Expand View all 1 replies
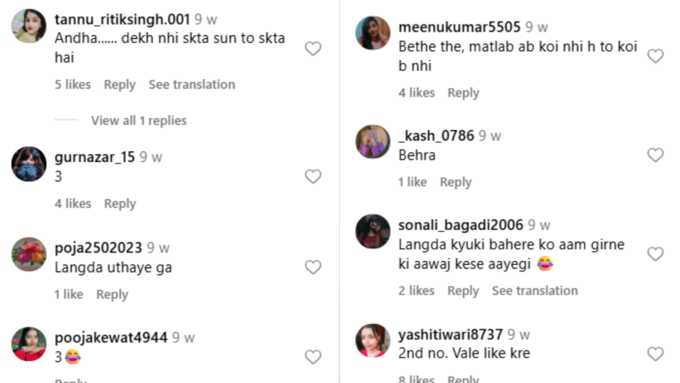Image resolution: width=680 pixels, height=383 pixels. 139,121
